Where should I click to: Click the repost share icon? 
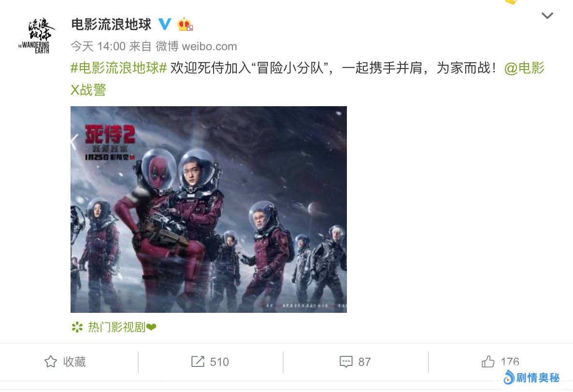pyautogui.click(x=198, y=362)
